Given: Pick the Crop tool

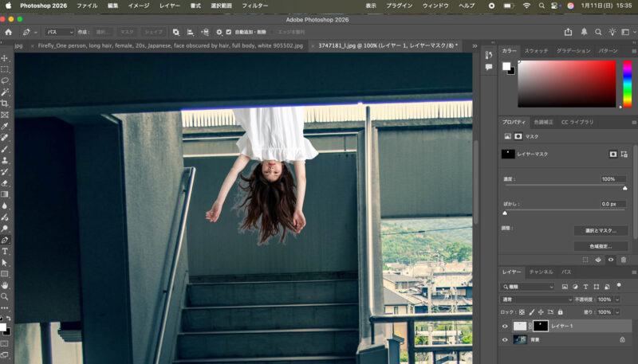Looking at the screenshot, I should point(5,104).
